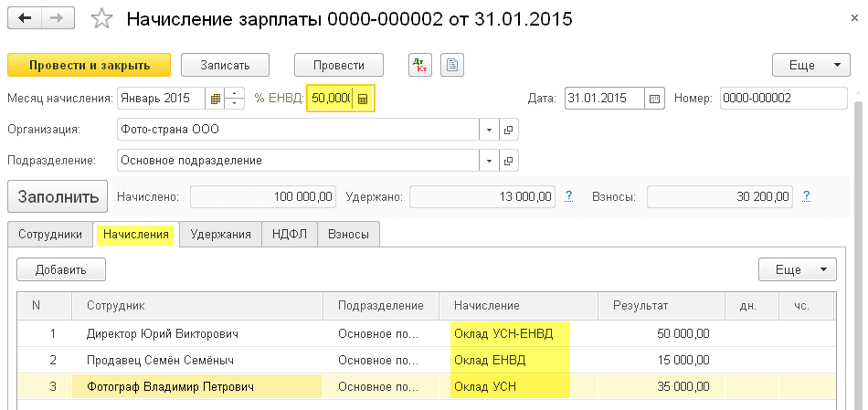868x410 pixels.
Task: Click the Заполнить button
Action: (58, 196)
